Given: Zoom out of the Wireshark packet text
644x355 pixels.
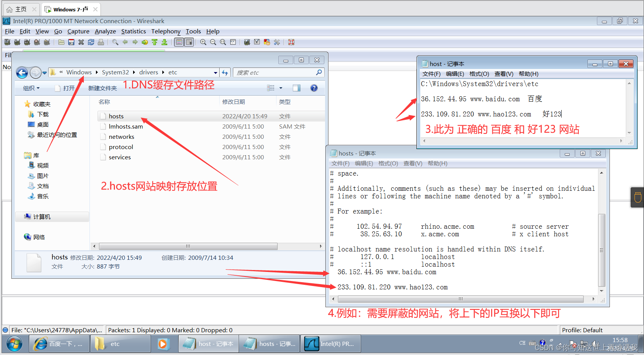Looking at the screenshot, I should 213,42.
